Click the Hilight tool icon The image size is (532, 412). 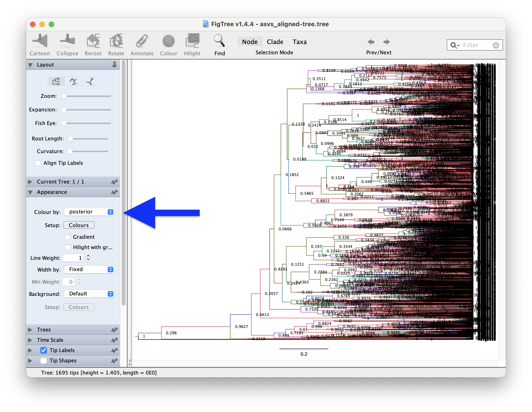(x=192, y=41)
